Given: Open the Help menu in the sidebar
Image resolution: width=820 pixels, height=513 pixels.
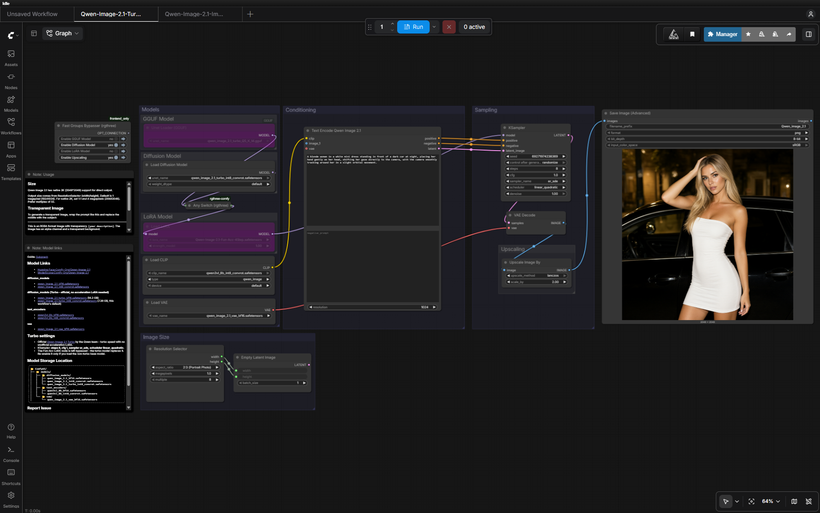Looking at the screenshot, I should 11,430.
